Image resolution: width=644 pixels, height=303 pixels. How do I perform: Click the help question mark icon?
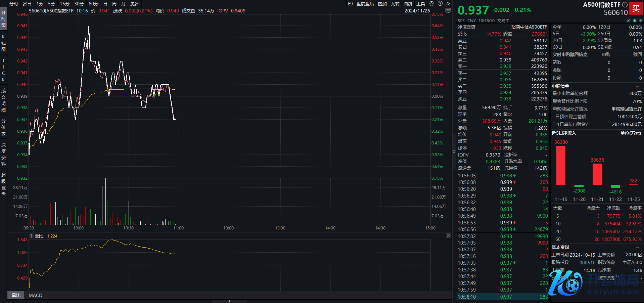tap(440, 3)
